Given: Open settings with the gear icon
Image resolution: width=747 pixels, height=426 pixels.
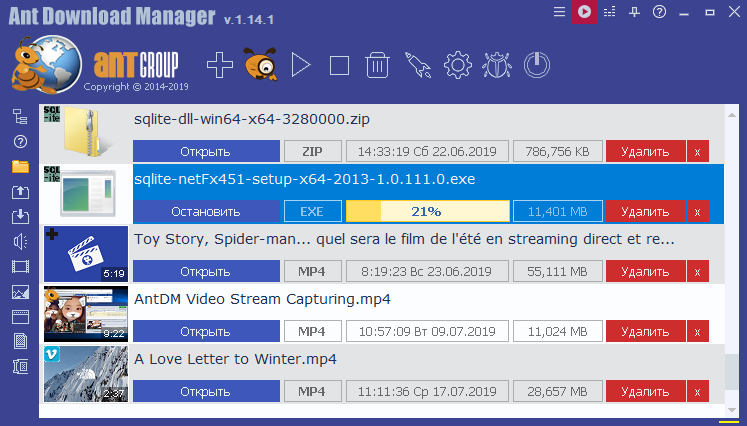Looking at the screenshot, I should coord(457,66).
